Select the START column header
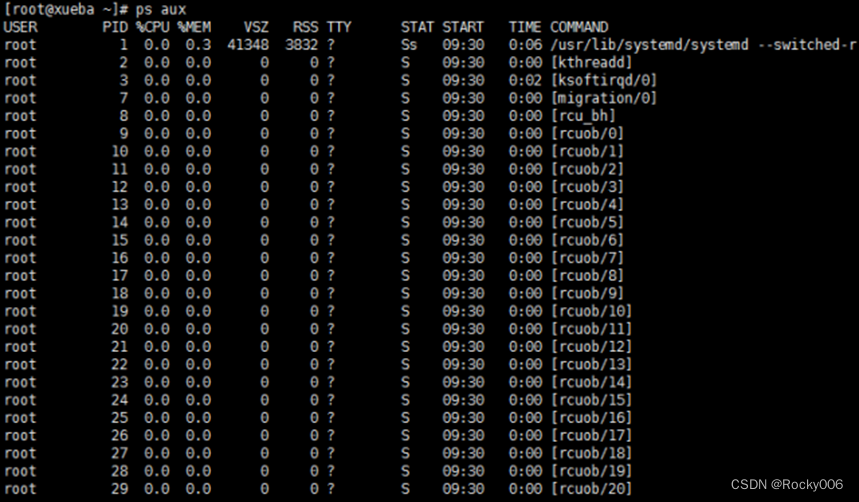The height and width of the screenshot is (502, 859). click(x=463, y=27)
